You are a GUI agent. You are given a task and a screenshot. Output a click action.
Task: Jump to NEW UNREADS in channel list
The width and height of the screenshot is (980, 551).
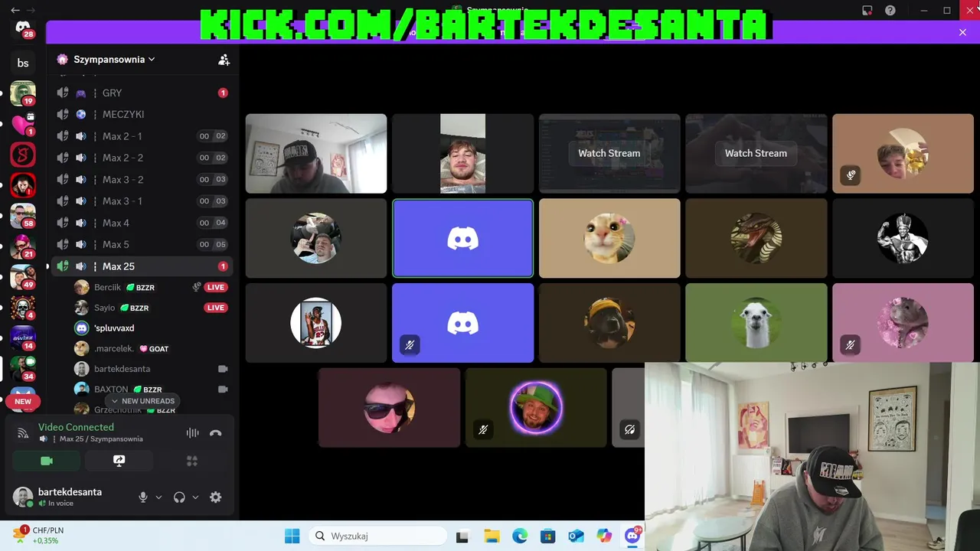coord(143,401)
